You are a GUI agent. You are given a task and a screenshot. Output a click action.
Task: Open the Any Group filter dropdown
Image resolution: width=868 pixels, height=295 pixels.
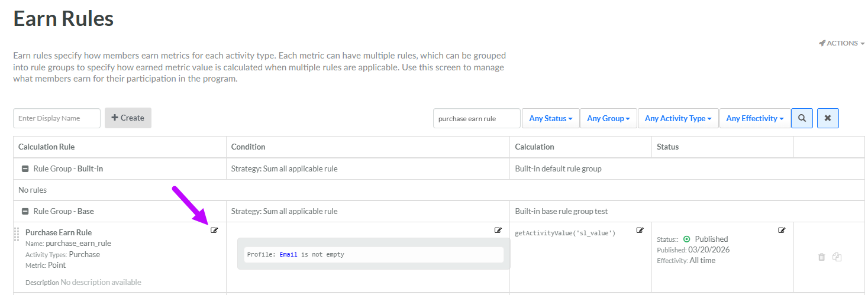(x=608, y=118)
